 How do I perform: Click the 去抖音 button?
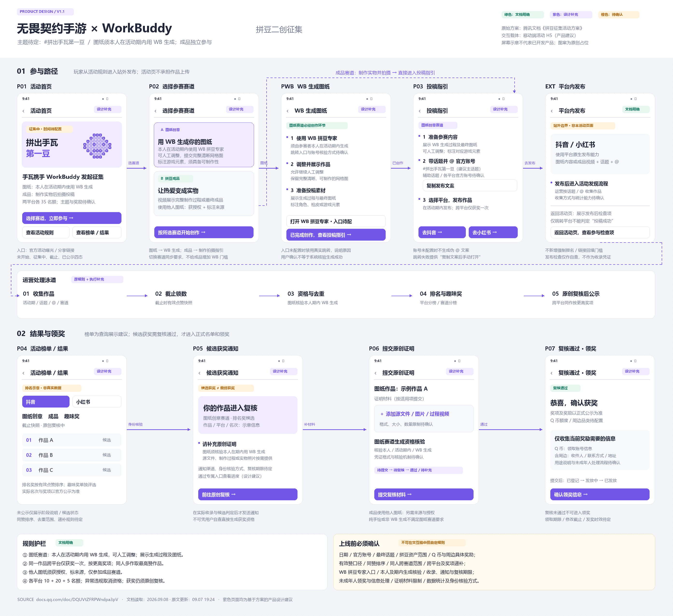[442, 232]
